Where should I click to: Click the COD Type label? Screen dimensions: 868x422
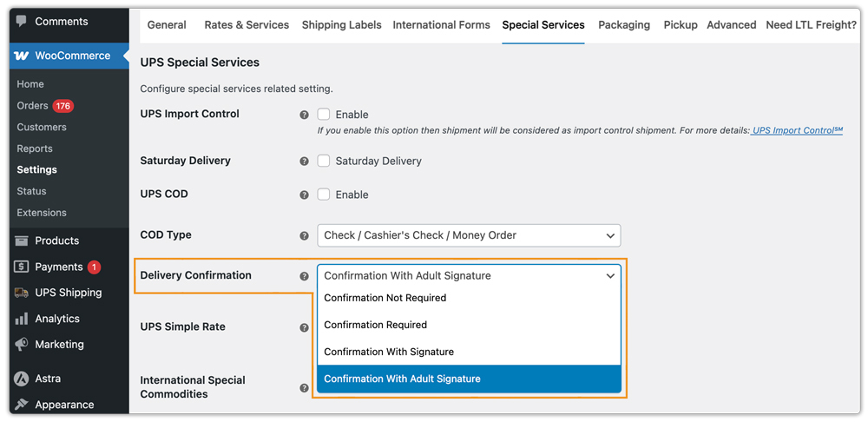[x=166, y=234]
